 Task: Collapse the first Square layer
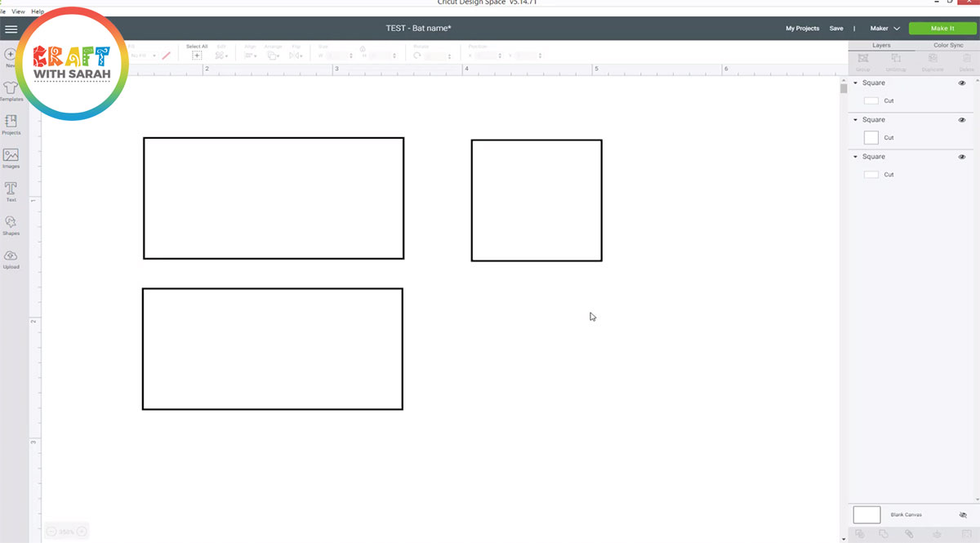(x=856, y=83)
